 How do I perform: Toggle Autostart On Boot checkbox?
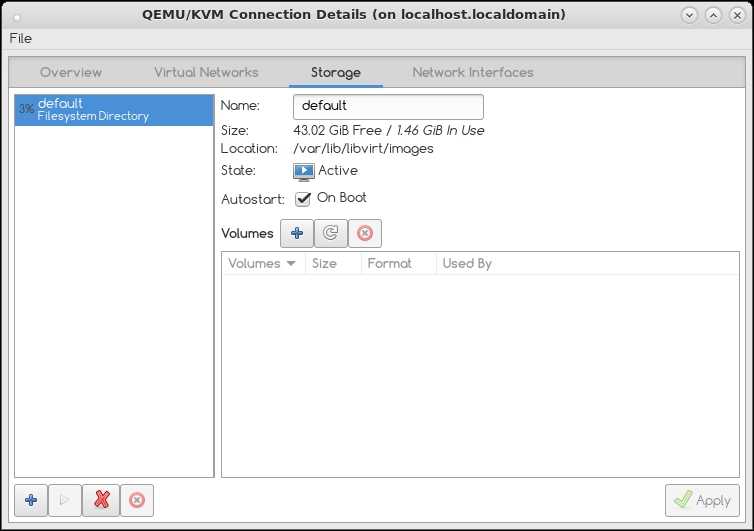(302, 199)
